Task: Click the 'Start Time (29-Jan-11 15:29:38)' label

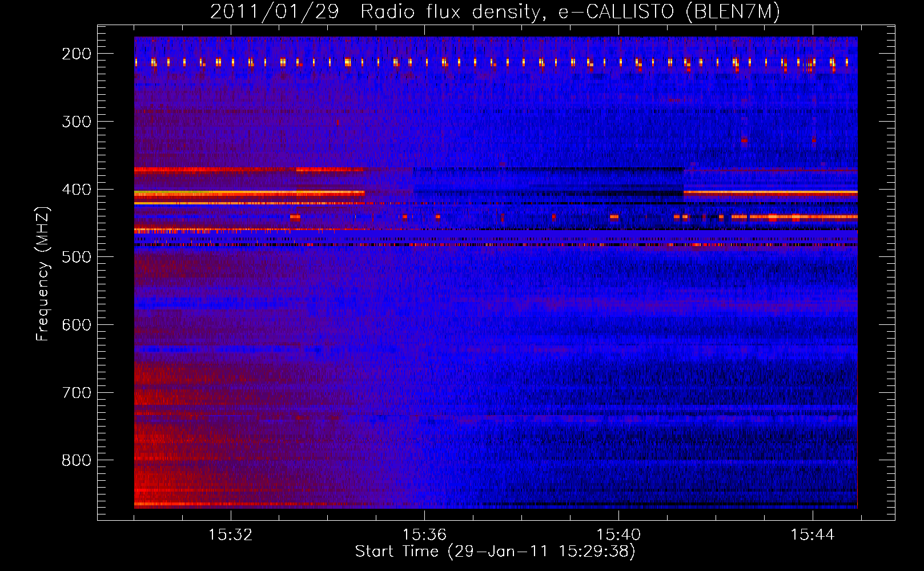Action: [495, 552]
